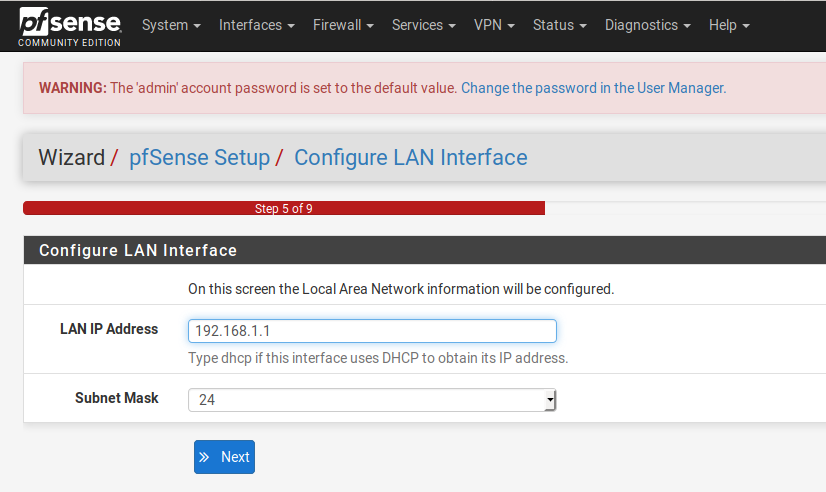Click the Next button

point(224,457)
